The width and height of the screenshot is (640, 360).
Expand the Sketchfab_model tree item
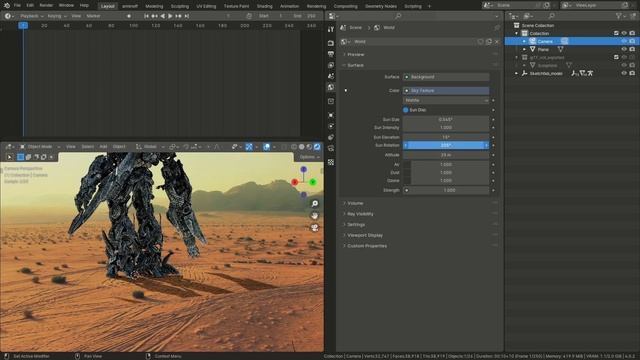point(516,73)
